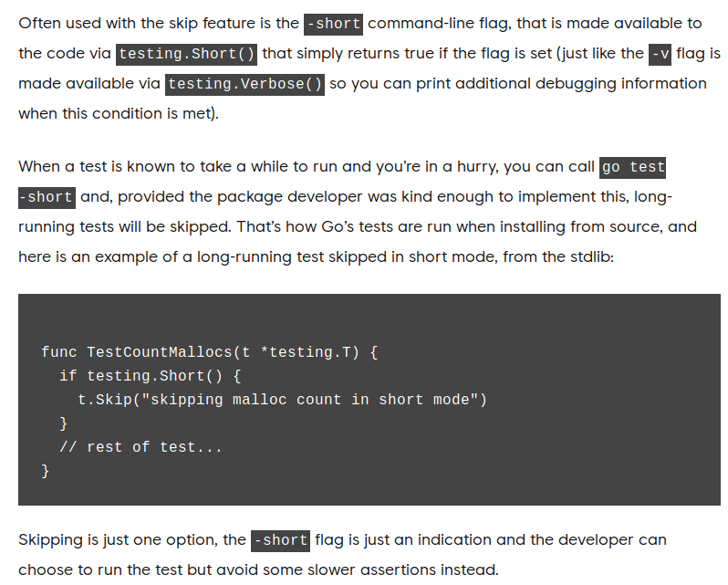Click the "// rest of test..." comment line
The width and height of the screenshot is (728, 585).
141,446
